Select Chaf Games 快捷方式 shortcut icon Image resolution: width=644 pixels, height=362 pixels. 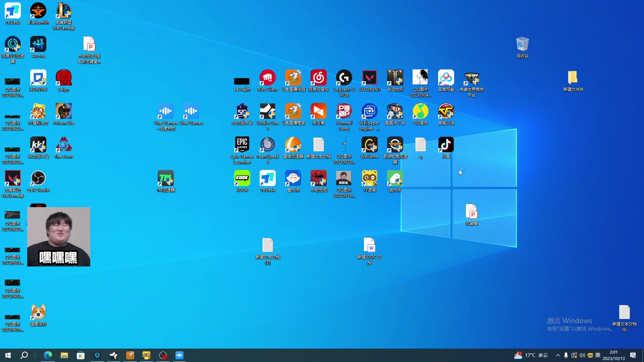166,117
